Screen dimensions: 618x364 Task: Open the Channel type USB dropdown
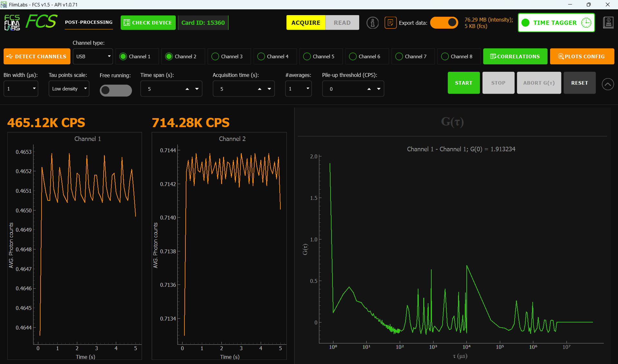[x=93, y=57]
